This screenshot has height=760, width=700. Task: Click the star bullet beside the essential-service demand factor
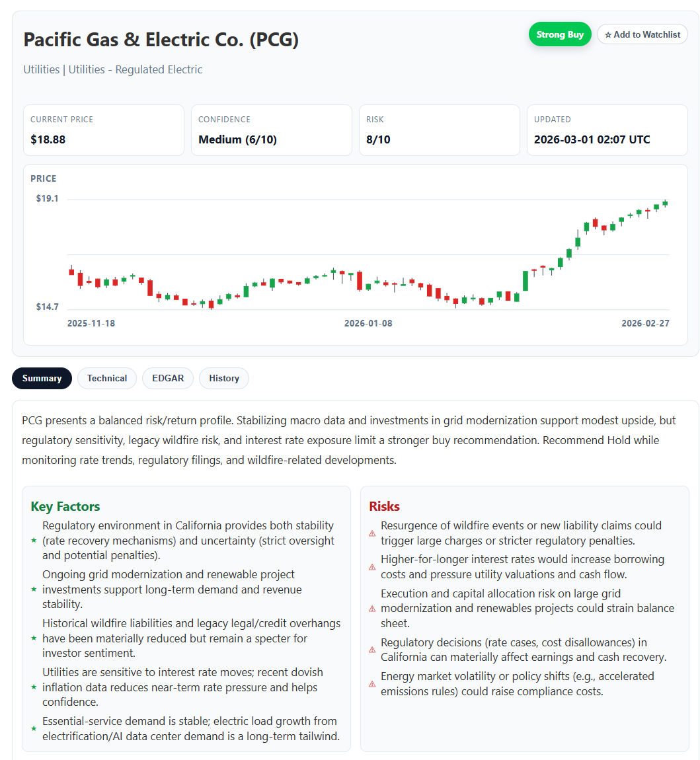click(x=33, y=728)
